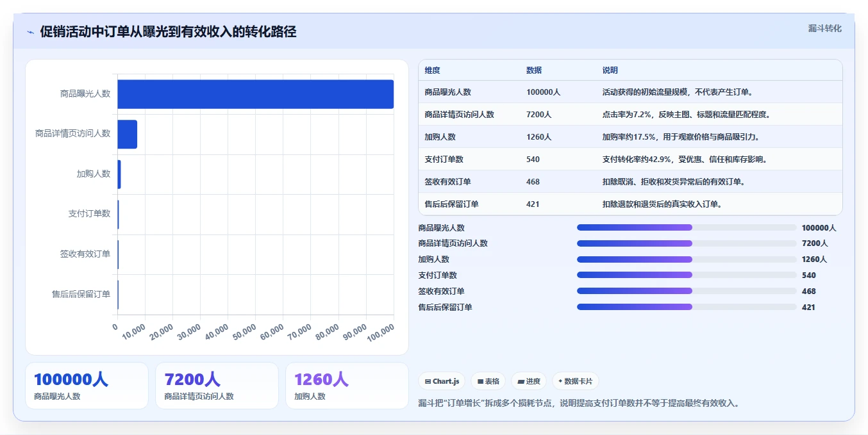
Task: Click 支付订单数 label on the chart axis
Action: 89,214
